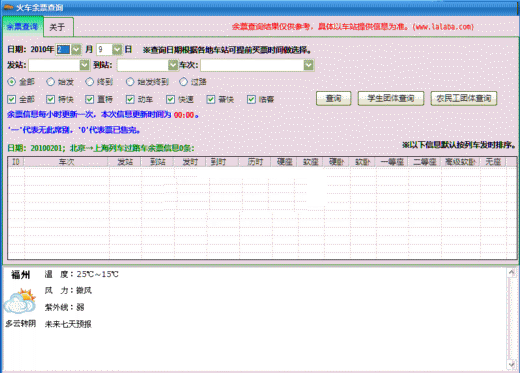
Task: Uncheck the 特快 checkbox
Action: pyautogui.click(x=51, y=99)
